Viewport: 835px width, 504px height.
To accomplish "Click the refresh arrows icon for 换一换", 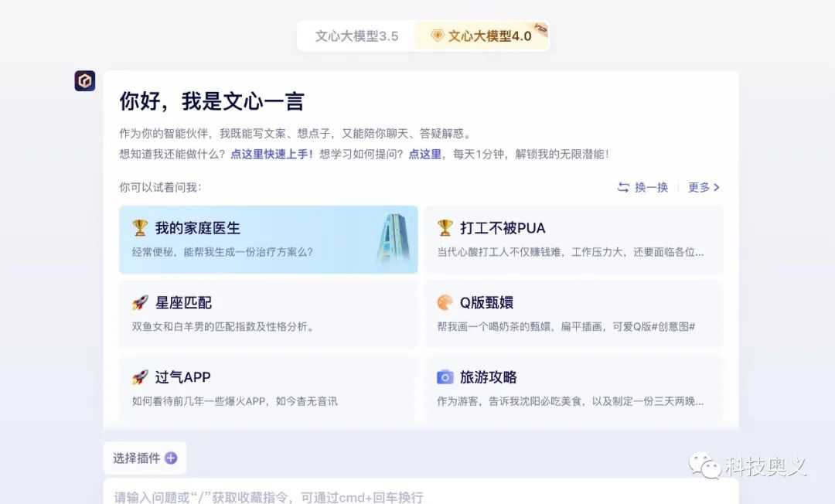I will click(623, 188).
